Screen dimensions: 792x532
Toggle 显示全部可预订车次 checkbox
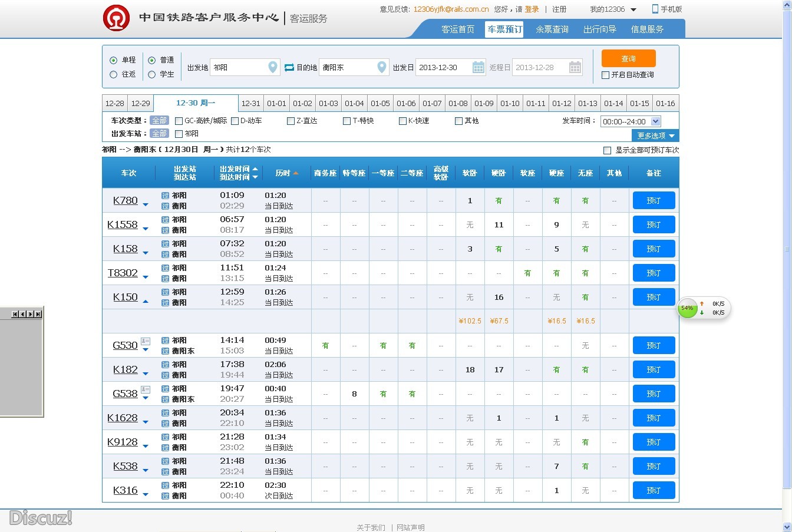(x=607, y=150)
